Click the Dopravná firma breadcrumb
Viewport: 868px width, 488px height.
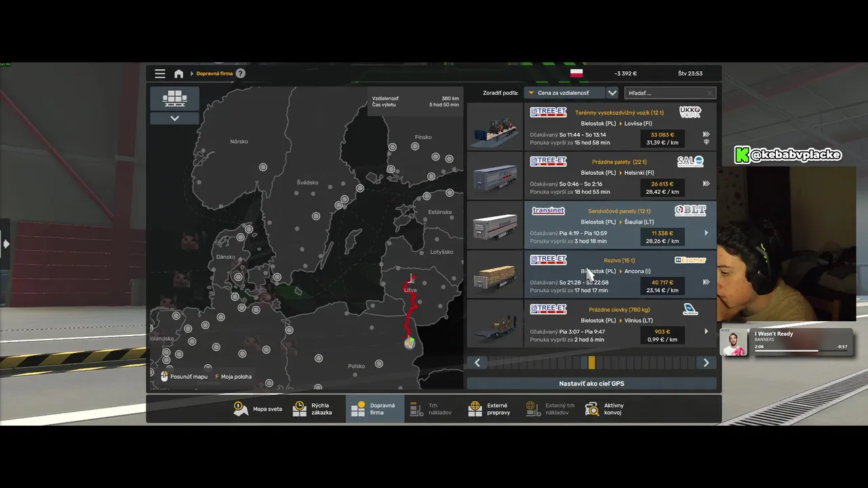[x=214, y=73]
